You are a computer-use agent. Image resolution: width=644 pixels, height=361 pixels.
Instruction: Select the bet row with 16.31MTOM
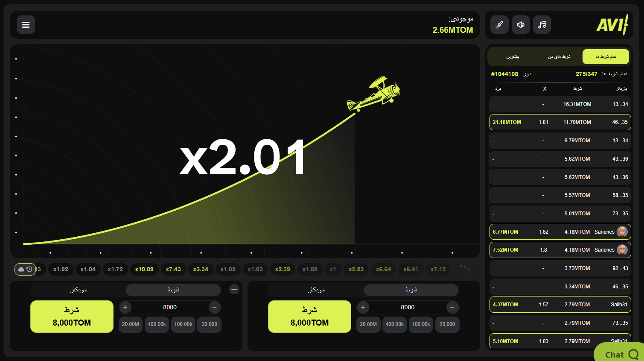pos(560,104)
